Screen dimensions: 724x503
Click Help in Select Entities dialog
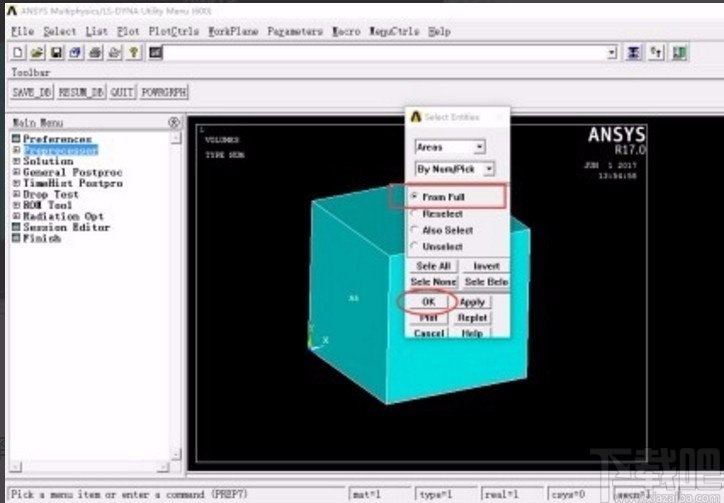pos(472,333)
